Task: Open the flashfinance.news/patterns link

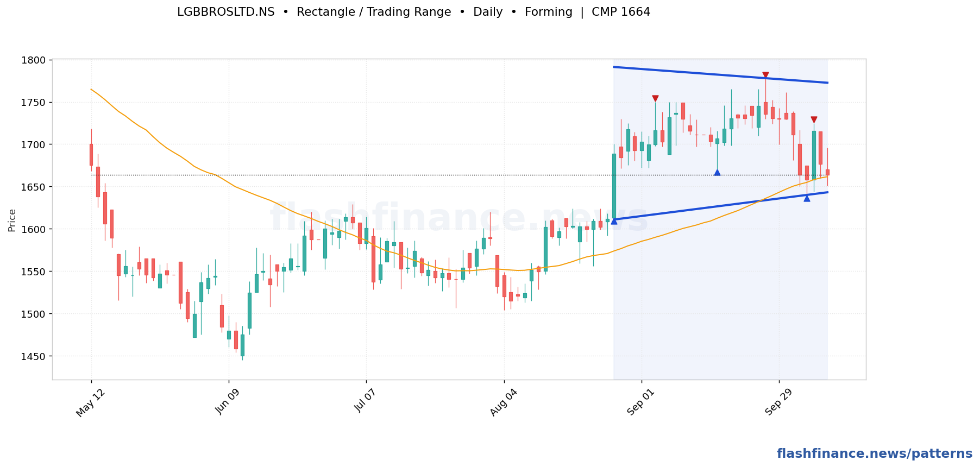Action: [x=875, y=454]
